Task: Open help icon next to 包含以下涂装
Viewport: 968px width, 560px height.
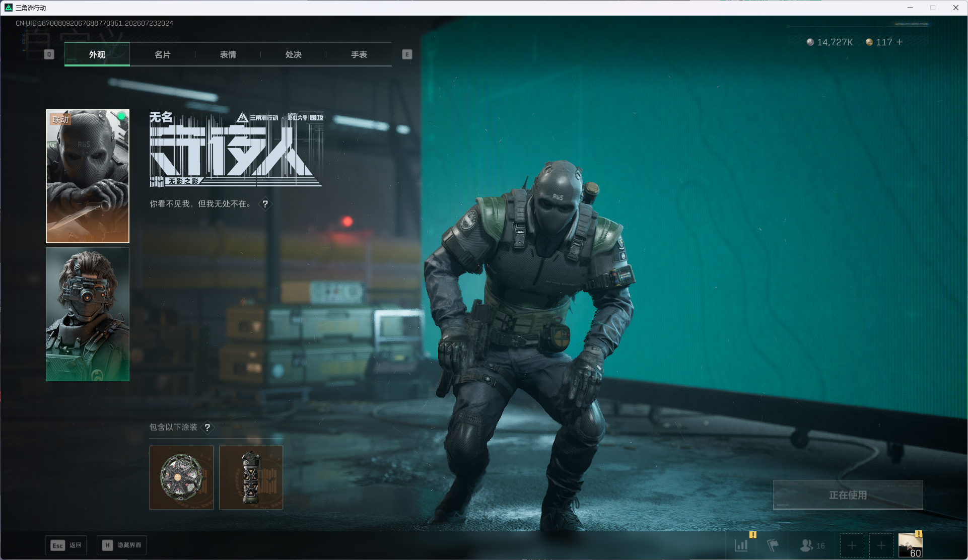Action: coord(207,428)
